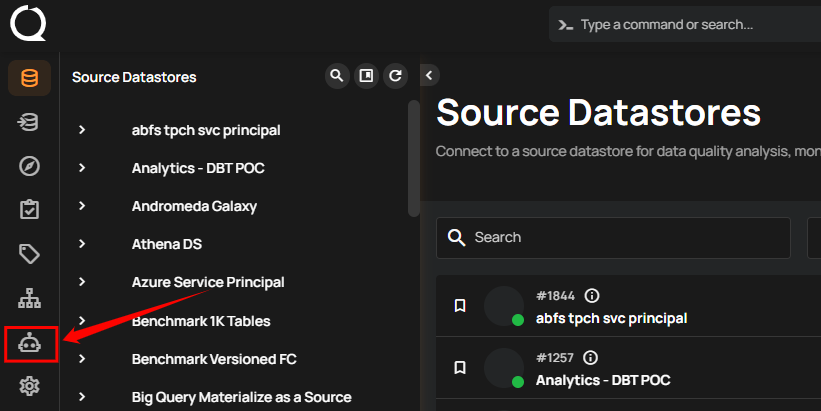Open the hierarchy flow icon in sidebar

29,298
